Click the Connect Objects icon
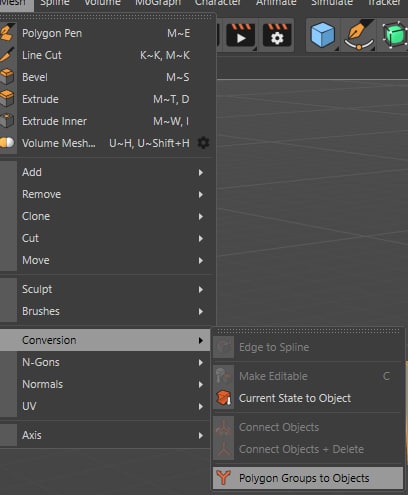This screenshot has width=408, height=495. point(224,427)
